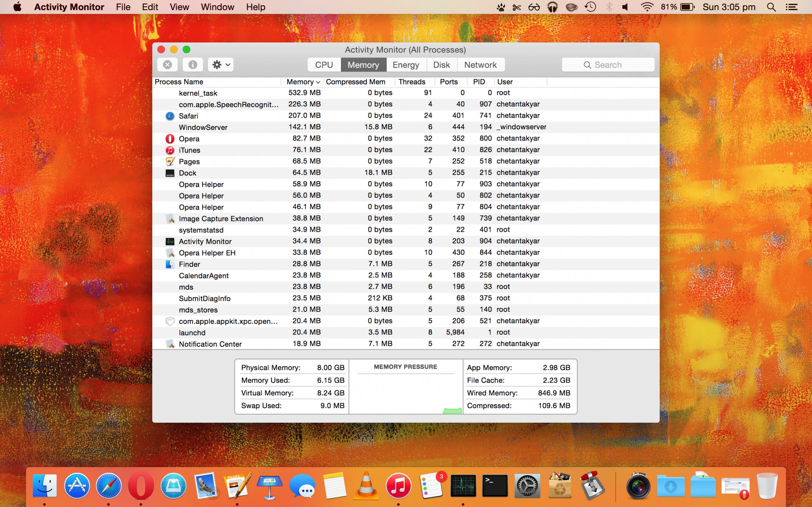The image size is (812, 507).
Task: Select the Dock process row
Action: click(x=406, y=173)
